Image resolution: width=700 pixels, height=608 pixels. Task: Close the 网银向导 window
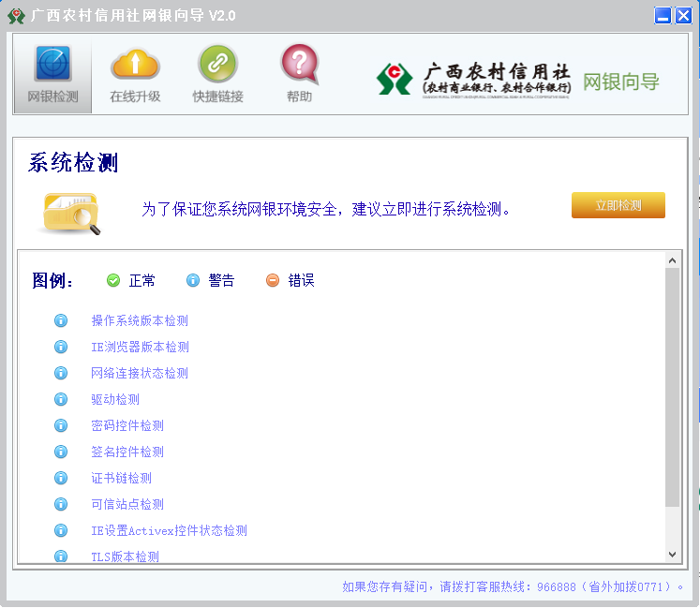pos(683,16)
